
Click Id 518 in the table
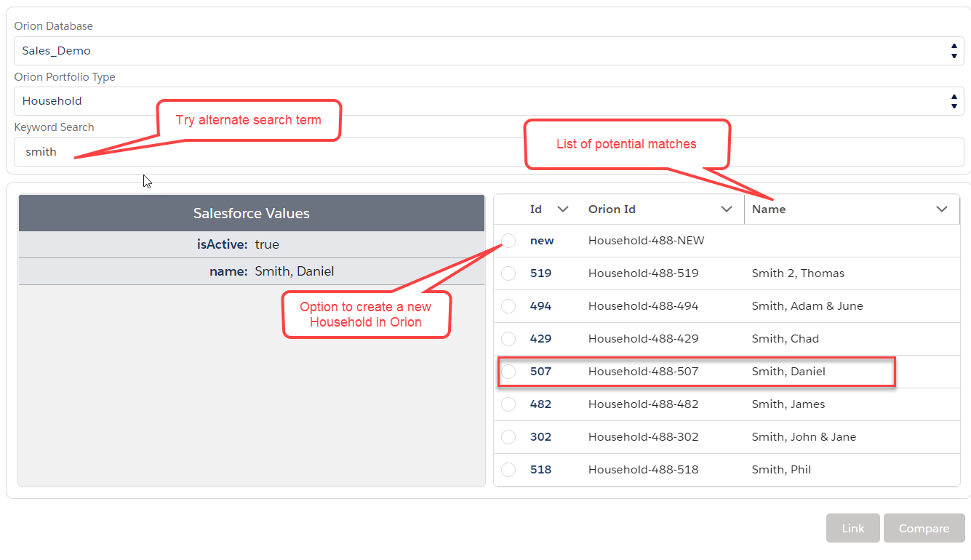click(540, 470)
